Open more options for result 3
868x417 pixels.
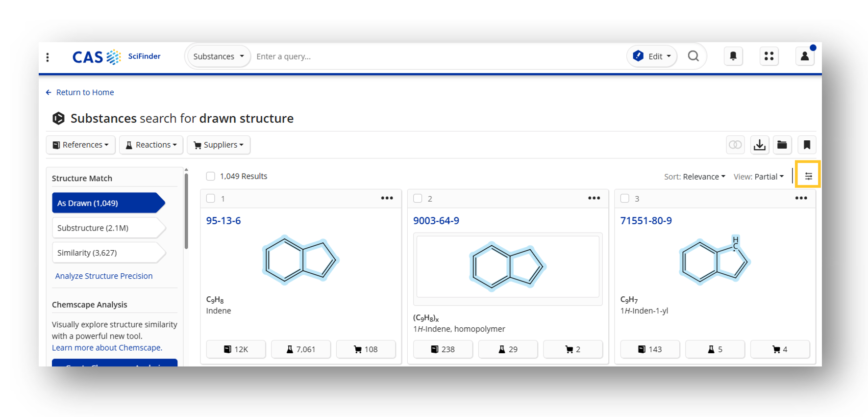[801, 198]
